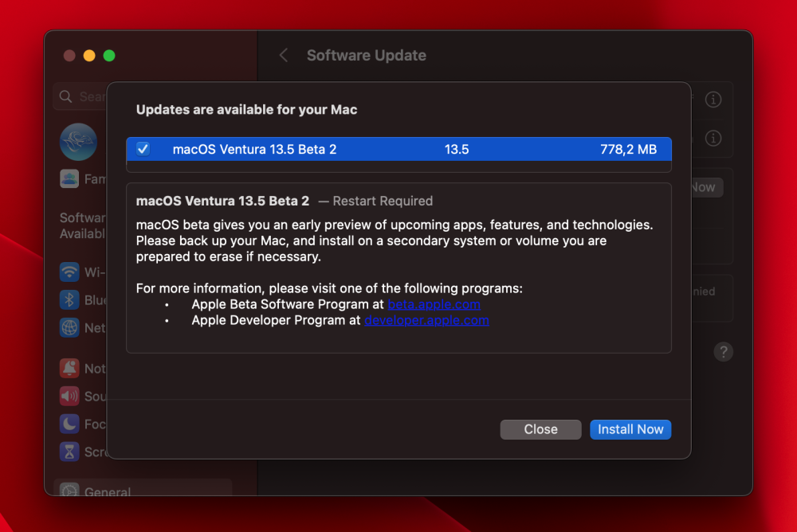Open the developer.apple.com link
This screenshot has width=797, height=532.
426,320
